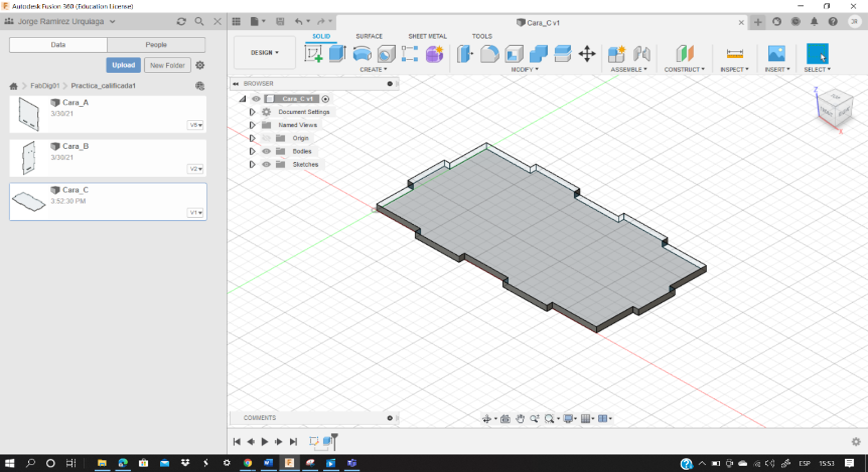Expand the Document Settings tree node
Screen dimensions: 868x472
252,112
